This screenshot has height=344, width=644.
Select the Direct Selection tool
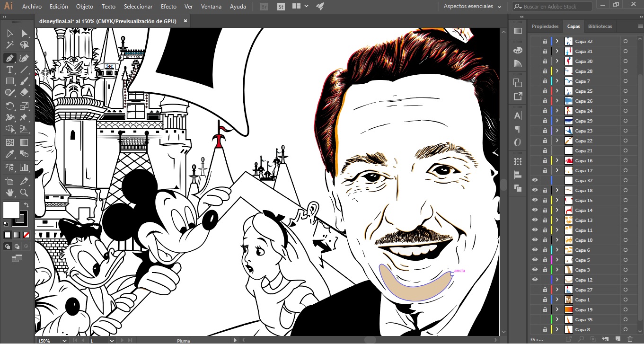pos(24,33)
